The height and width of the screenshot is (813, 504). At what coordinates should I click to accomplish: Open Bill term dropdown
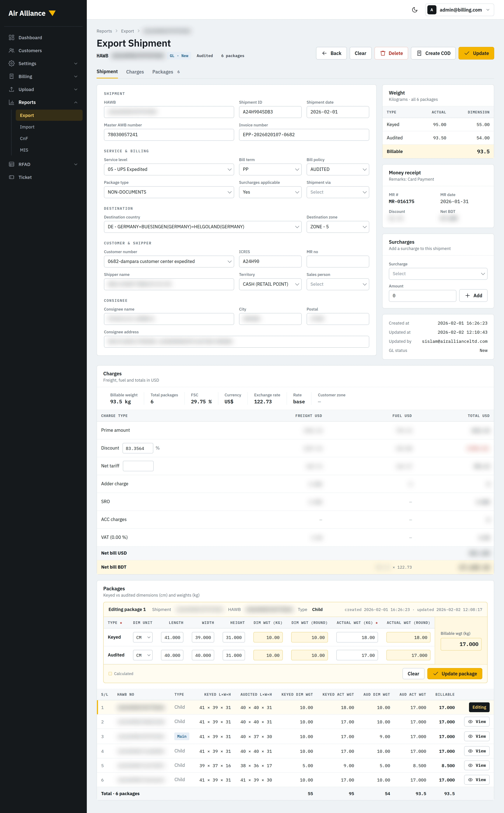pos(270,169)
